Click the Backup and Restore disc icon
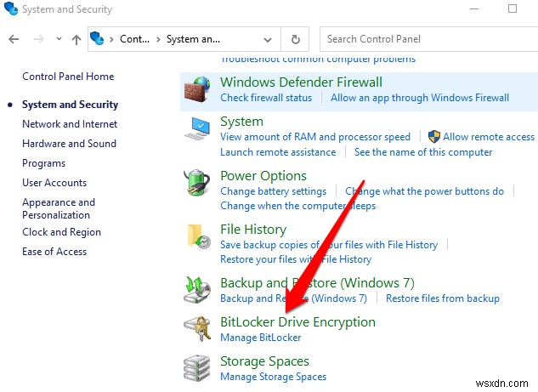The image size is (538, 392). pos(197,290)
